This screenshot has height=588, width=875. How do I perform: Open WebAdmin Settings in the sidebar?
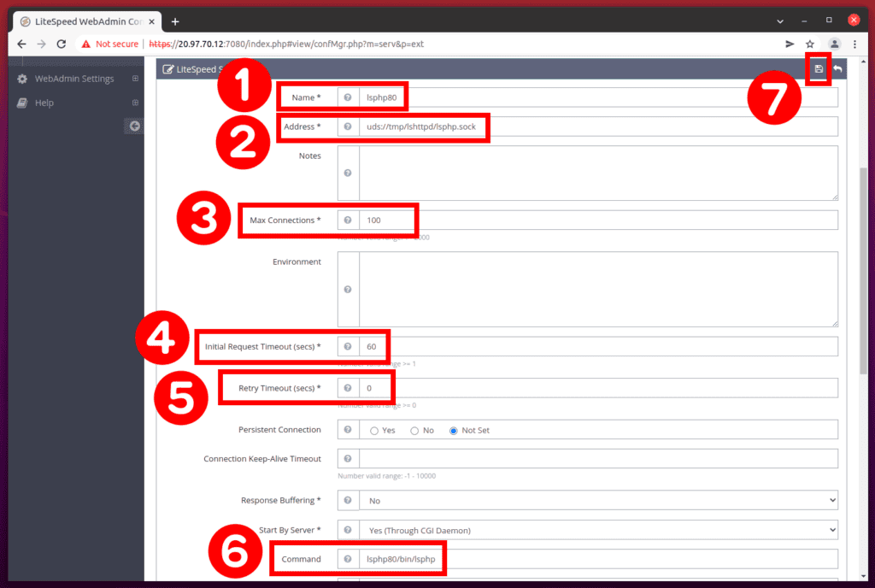[x=74, y=79]
